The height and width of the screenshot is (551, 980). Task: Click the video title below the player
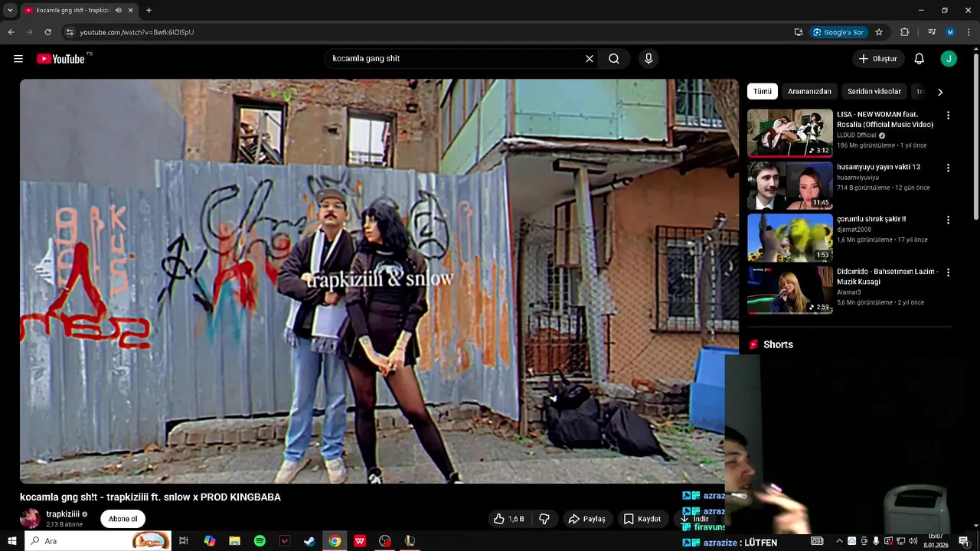click(150, 497)
